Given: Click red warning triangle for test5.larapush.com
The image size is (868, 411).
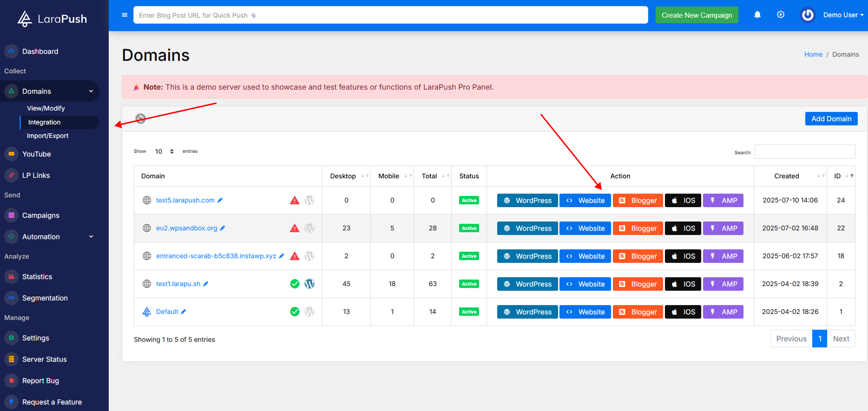Looking at the screenshot, I should click(295, 200).
